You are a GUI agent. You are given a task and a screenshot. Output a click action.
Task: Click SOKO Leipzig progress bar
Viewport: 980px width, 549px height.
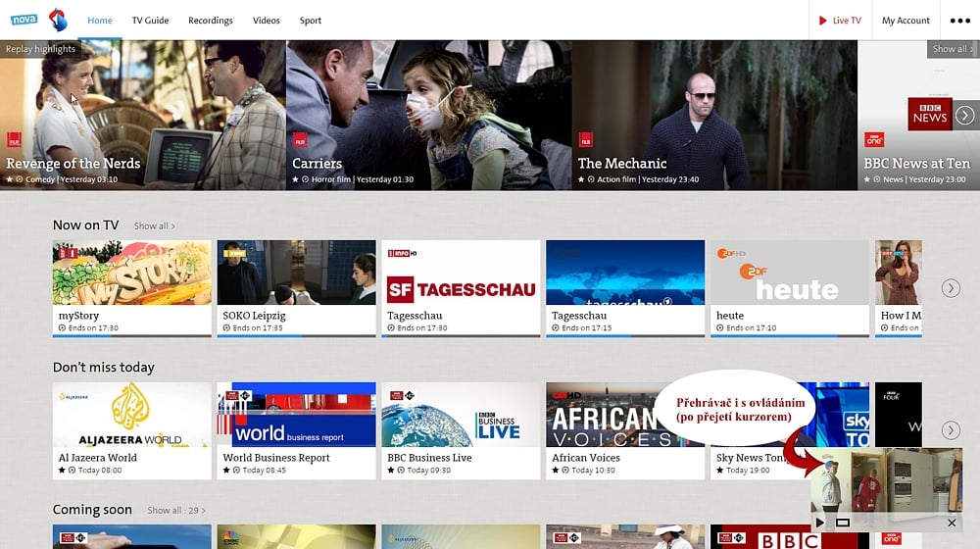pos(296,336)
